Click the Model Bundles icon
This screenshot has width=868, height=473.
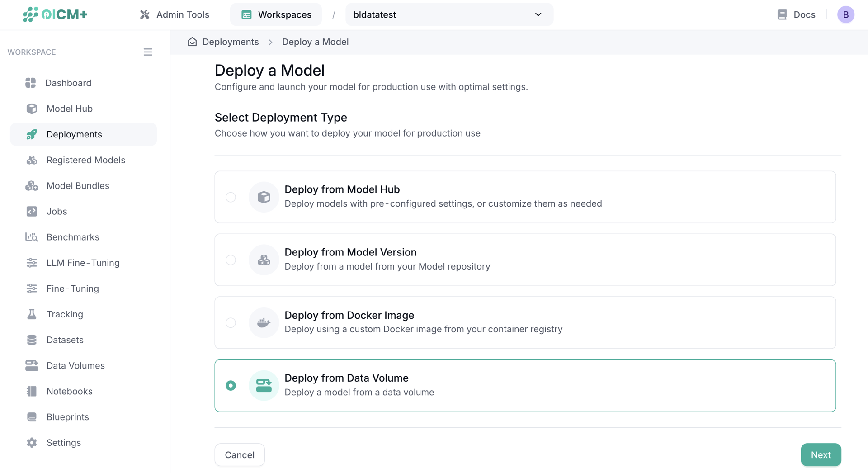click(32, 185)
